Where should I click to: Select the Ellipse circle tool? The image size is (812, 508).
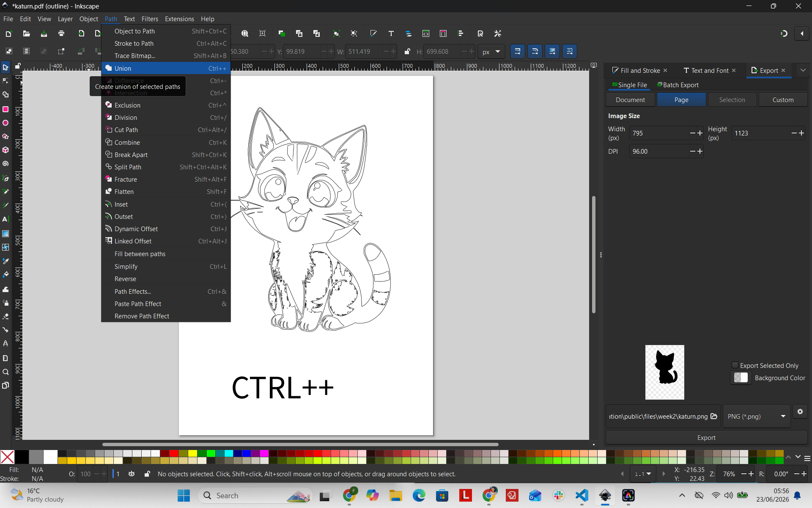point(5,123)
